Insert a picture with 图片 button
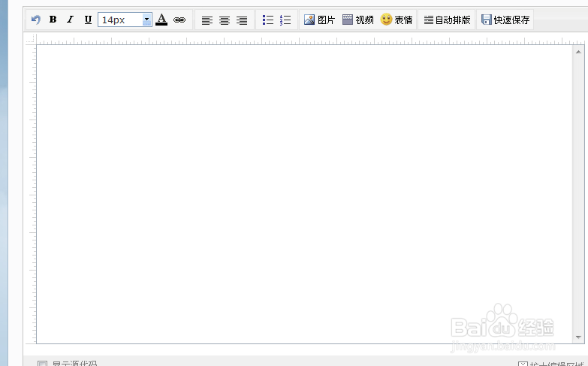 point(319,20)
